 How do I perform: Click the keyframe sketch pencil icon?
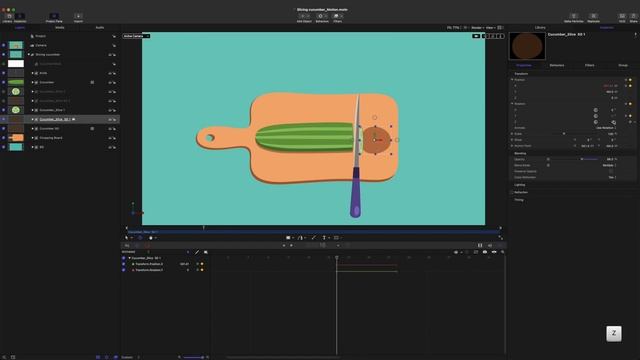[197, 252]
